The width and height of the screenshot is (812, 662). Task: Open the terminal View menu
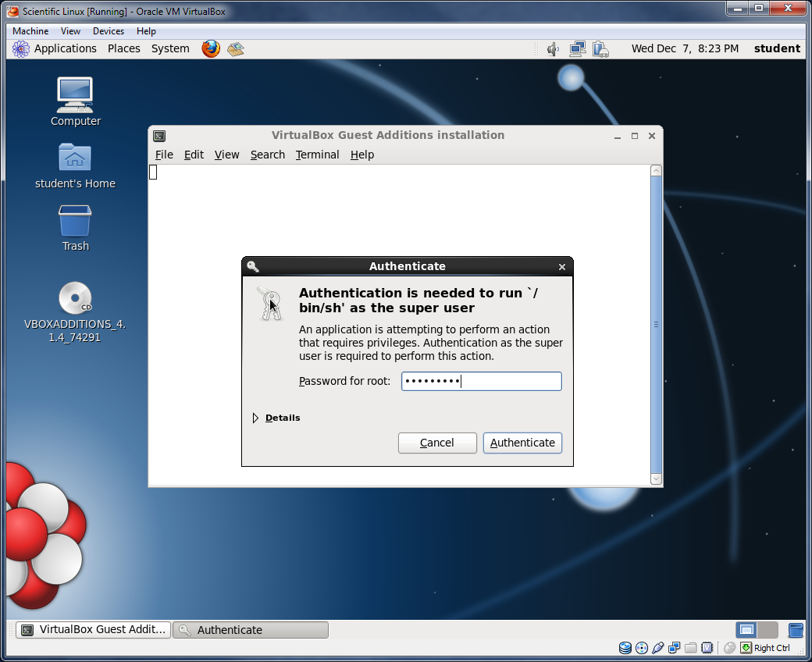pyautogui.click(x=227, y=155)
